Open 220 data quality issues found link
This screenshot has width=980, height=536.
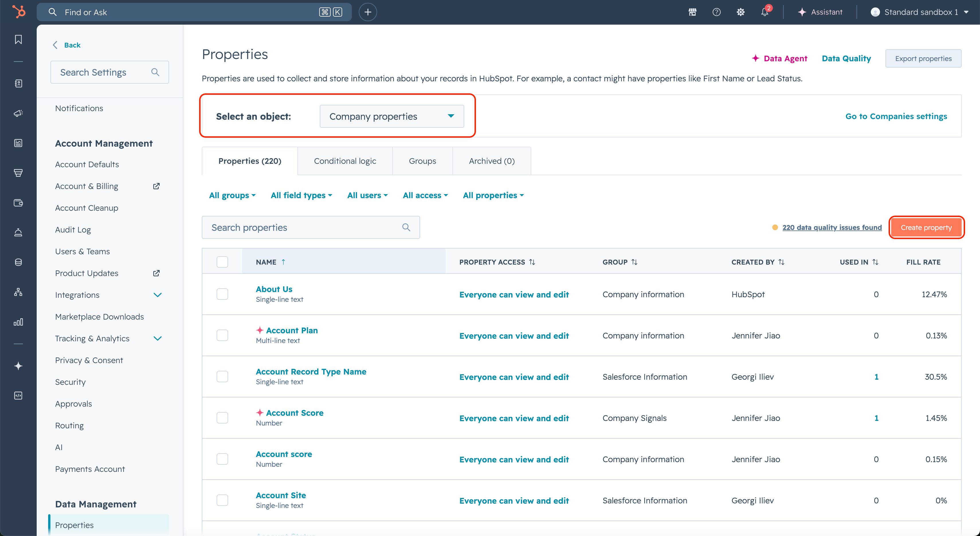pyautogui.click(x=832, y=227)
